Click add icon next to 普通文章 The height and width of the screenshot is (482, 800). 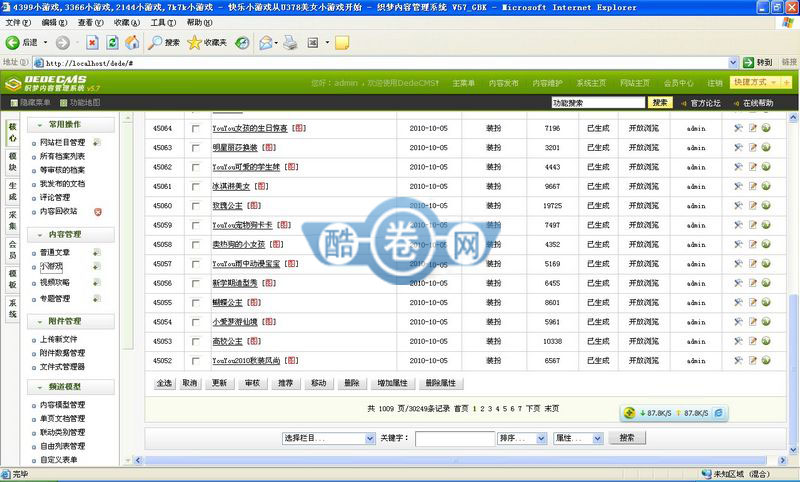coord(96,252)
